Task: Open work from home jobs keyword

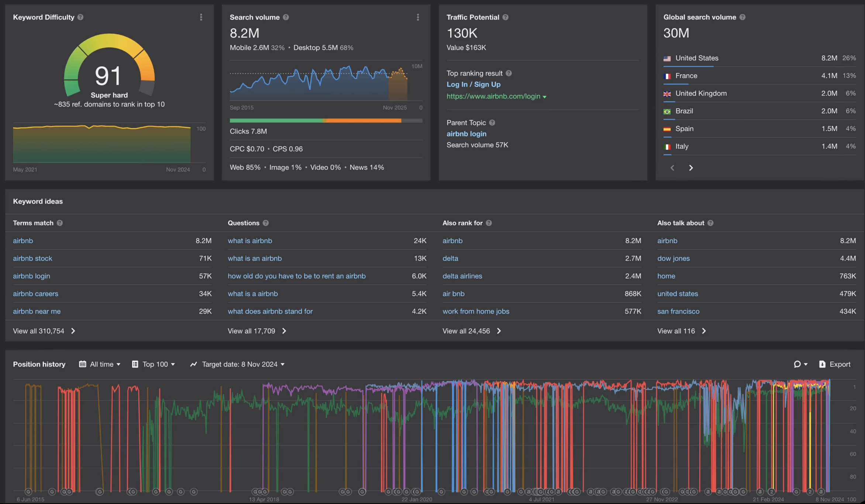Action: (x=476, y=311)
